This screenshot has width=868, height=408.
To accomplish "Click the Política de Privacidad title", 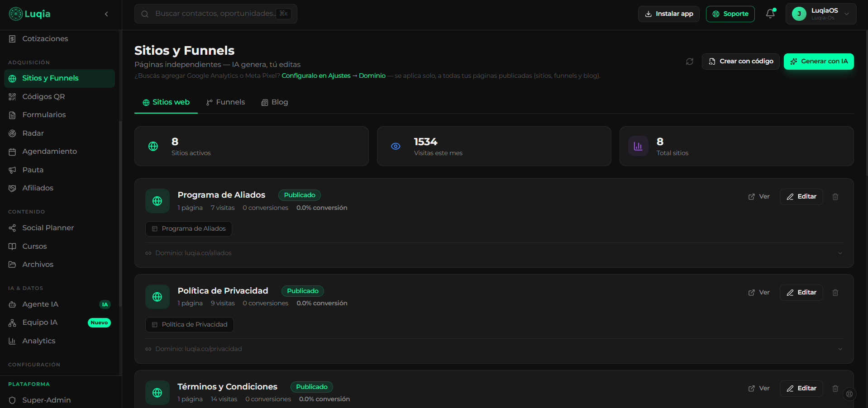I will pyautogui.click(x=223, y=291).
